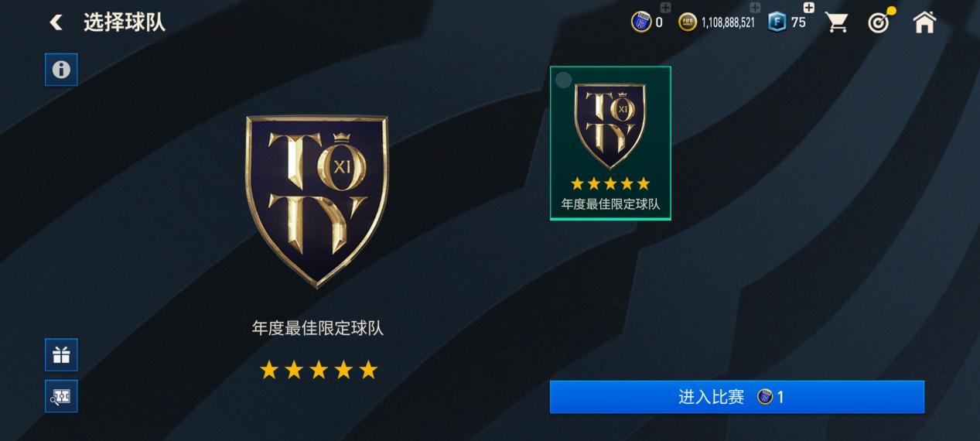Click the blue ticket currency icon in top bar

[640, 22]
